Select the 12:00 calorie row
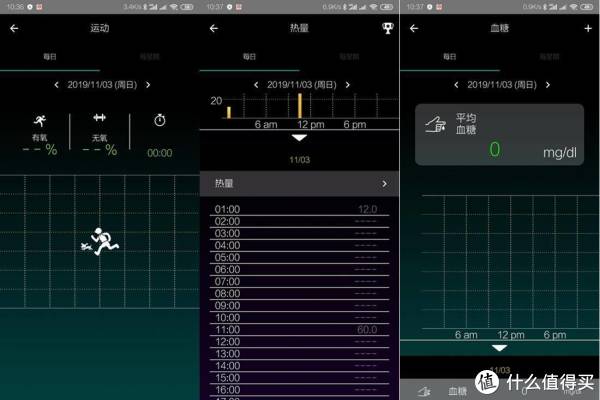The height and width of the screenshot is (400, 600). (299, 342)
